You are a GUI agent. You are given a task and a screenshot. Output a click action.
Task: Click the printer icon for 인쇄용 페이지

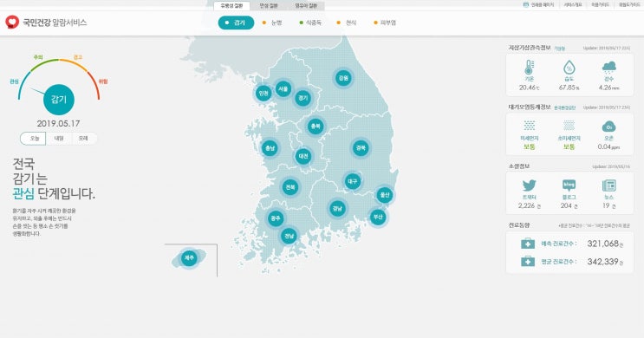point(526,5)
